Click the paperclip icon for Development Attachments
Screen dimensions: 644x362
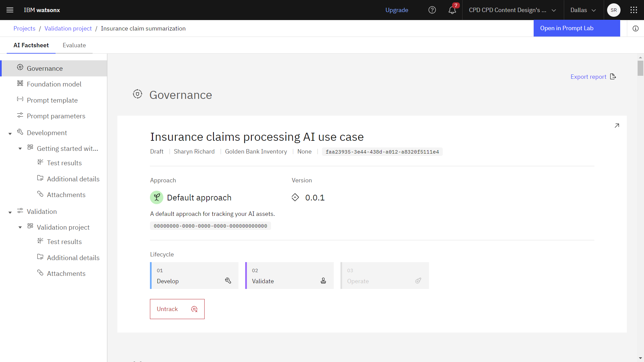(x=40, y=194)
